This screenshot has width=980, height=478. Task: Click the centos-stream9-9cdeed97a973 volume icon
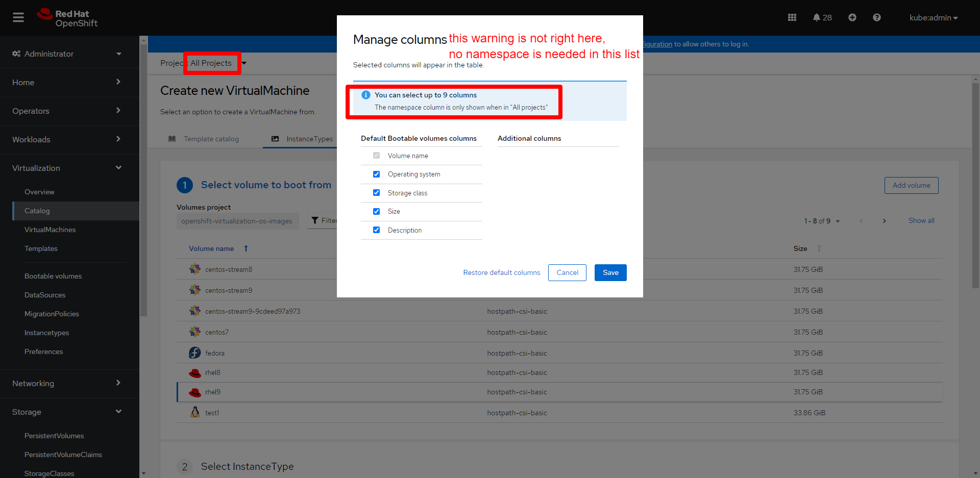point(195,311)
